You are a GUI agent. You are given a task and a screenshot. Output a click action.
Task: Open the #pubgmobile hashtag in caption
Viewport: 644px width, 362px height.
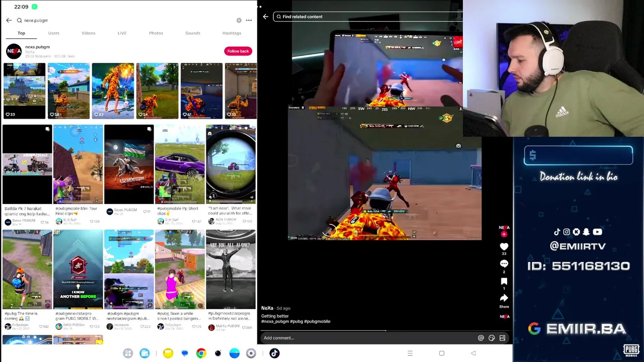[316, 321]
